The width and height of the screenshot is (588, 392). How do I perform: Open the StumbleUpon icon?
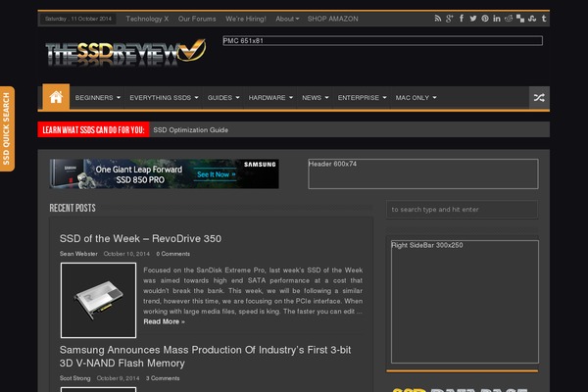(532, 19)
